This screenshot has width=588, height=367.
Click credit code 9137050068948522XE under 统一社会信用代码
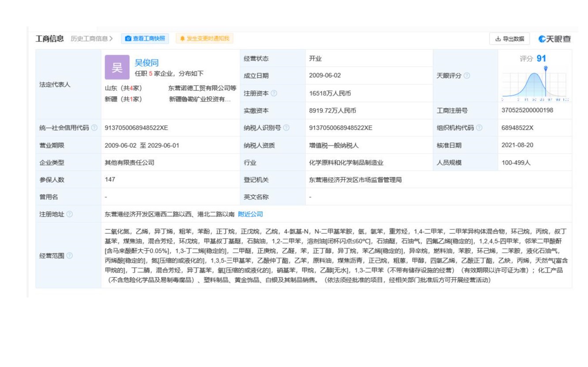coord(136,128)
